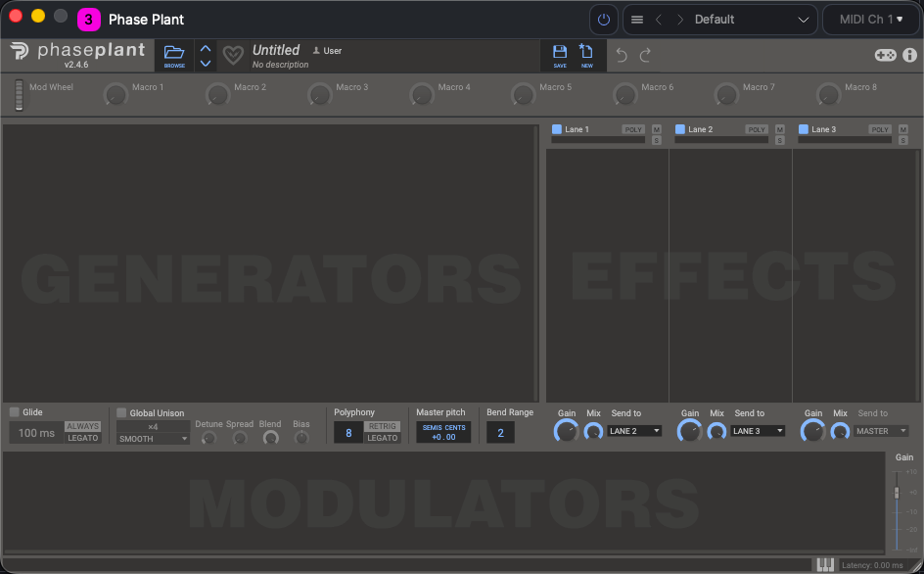Go to next host preset arrow
This screenshot has width=924, height=574.
[x=679, y=20]
